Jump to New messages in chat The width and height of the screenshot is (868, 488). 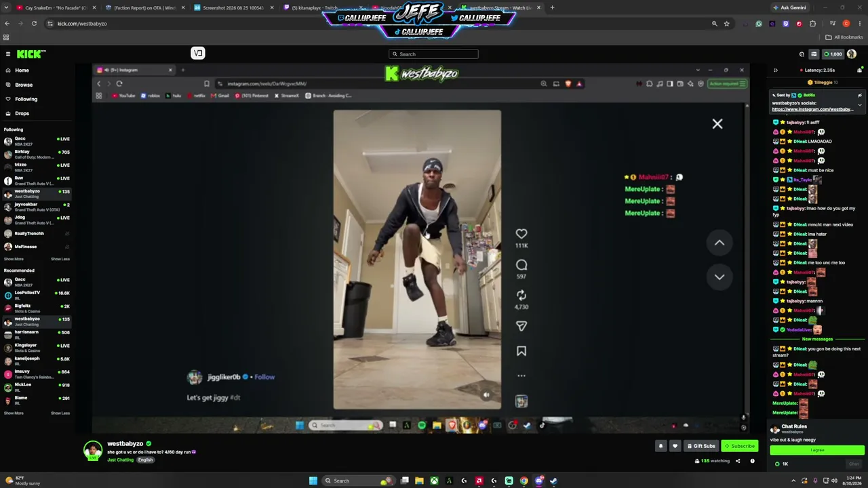[817, 339]
